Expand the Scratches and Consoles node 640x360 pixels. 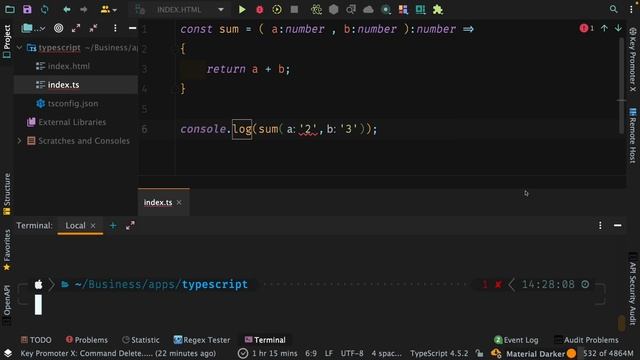[19, 141]
